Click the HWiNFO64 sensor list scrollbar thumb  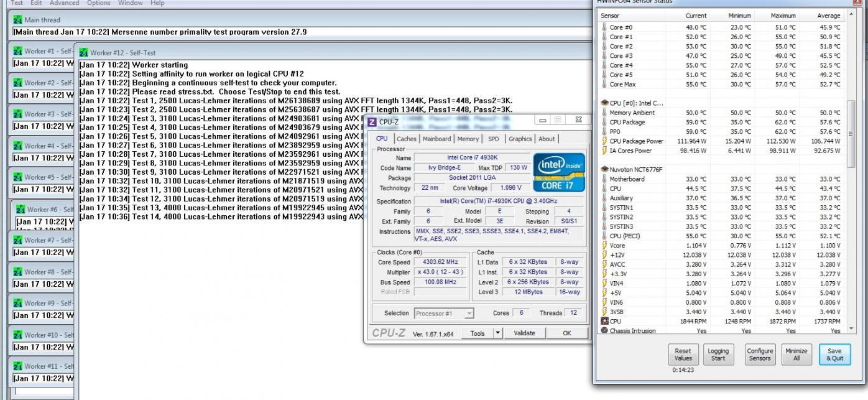[851, 134]
